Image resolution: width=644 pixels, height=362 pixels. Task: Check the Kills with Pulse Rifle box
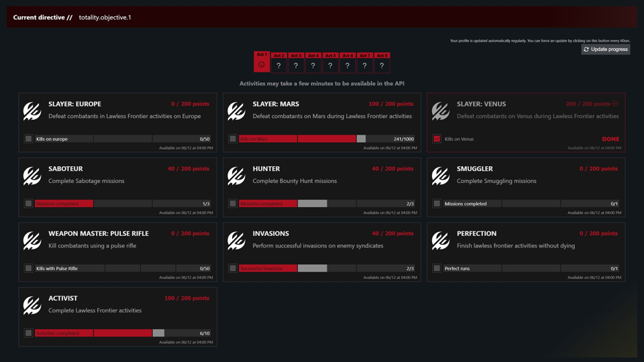pos(28,268)
